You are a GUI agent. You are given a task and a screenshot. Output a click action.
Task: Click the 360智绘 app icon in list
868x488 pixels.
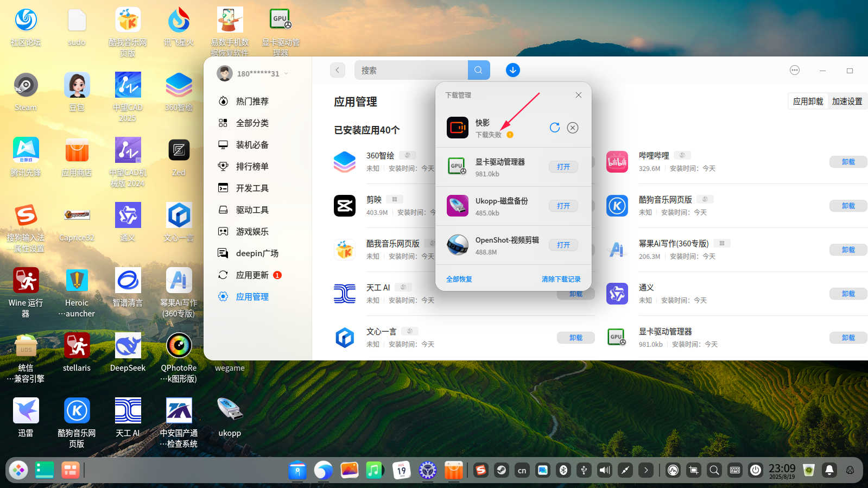(345, 162)
